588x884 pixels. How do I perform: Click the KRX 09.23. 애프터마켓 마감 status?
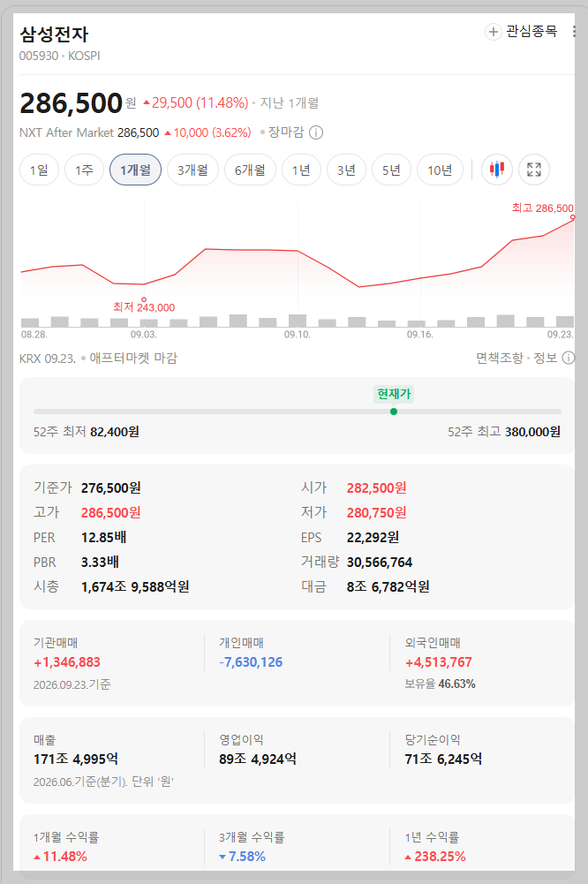[x=98, y=358]
